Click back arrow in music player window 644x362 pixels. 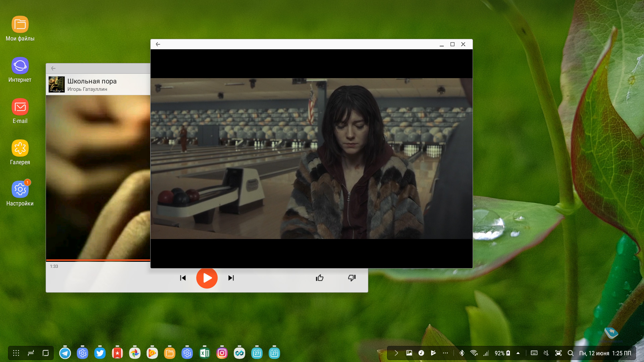coord(53,68)
